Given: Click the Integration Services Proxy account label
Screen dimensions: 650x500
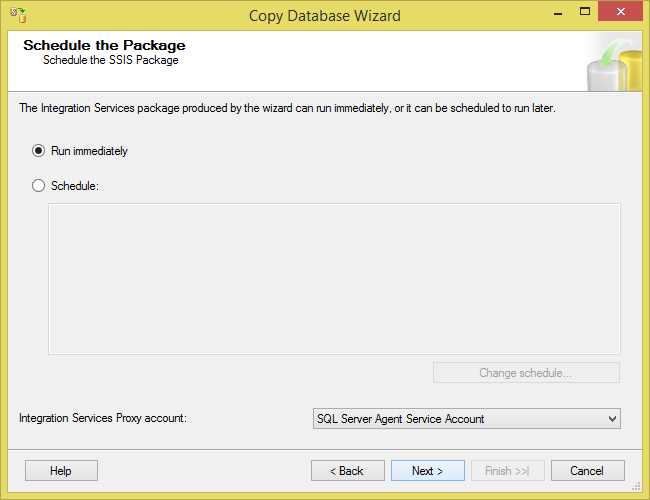Looking at the screenshot, I should coord(103,419).
